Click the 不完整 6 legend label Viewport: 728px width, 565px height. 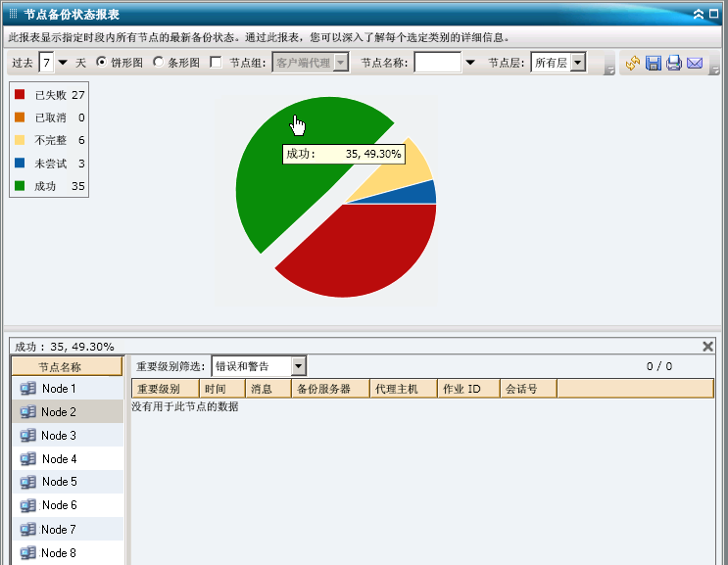click(x=60, y=140)
